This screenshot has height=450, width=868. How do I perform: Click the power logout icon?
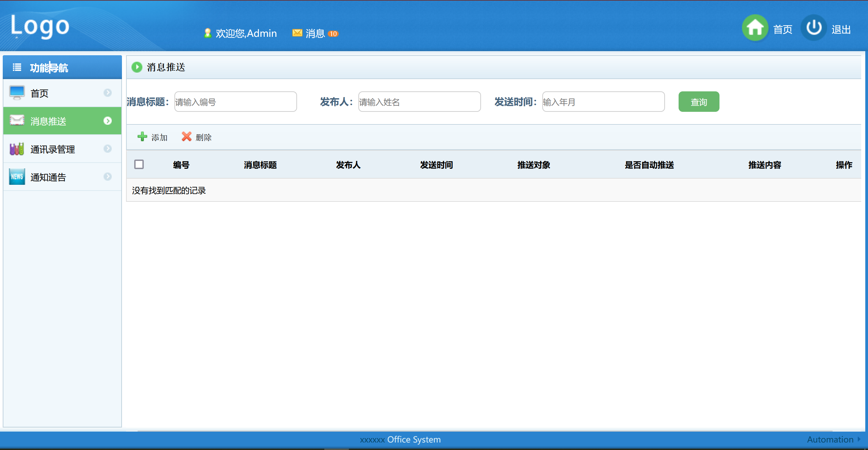tap(813, 28)
